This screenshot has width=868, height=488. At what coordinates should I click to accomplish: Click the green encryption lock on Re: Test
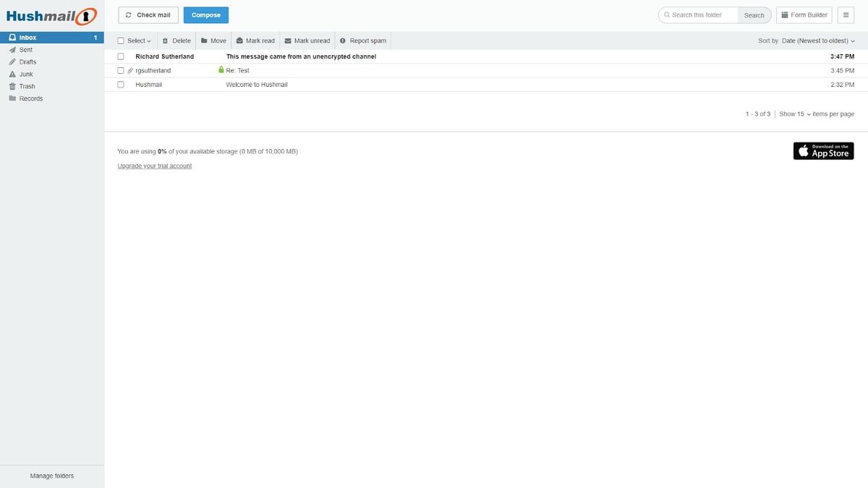click(220, 69)
